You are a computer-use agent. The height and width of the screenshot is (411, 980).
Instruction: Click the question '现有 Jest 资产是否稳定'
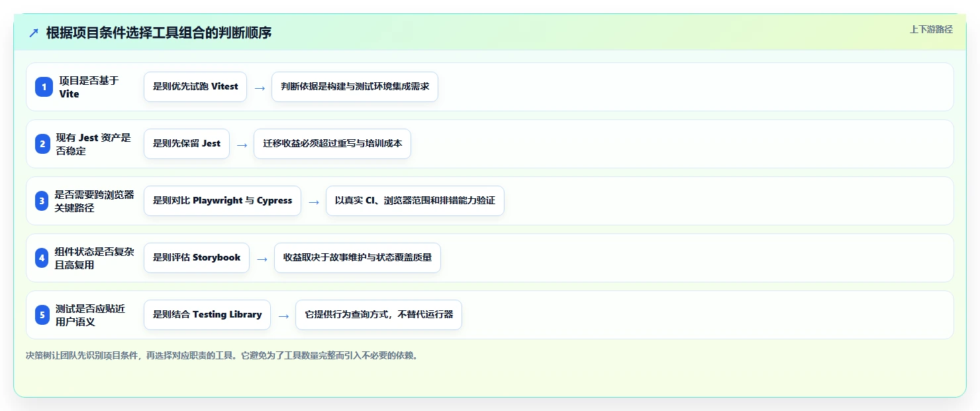[x=93, y=144]
